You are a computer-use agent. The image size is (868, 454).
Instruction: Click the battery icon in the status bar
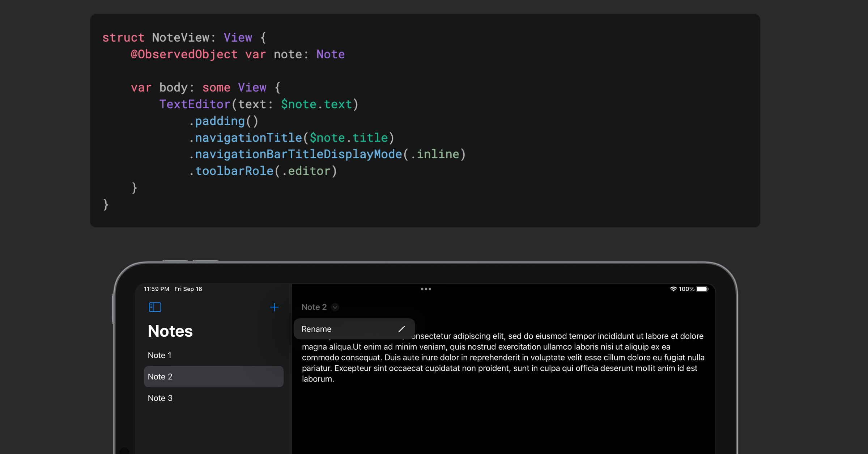[x=701, y=289]
